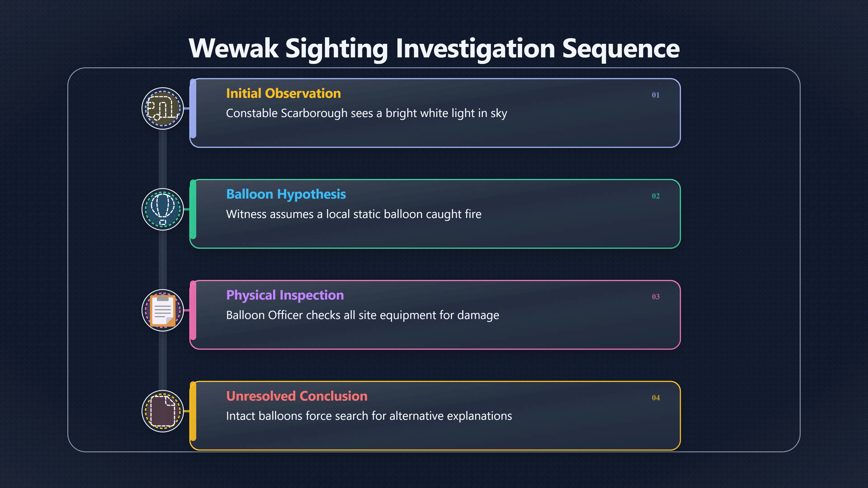Click the clipboard icon for Physical Inspection
The image size is (868, 488).
click(x=163, y=310)
